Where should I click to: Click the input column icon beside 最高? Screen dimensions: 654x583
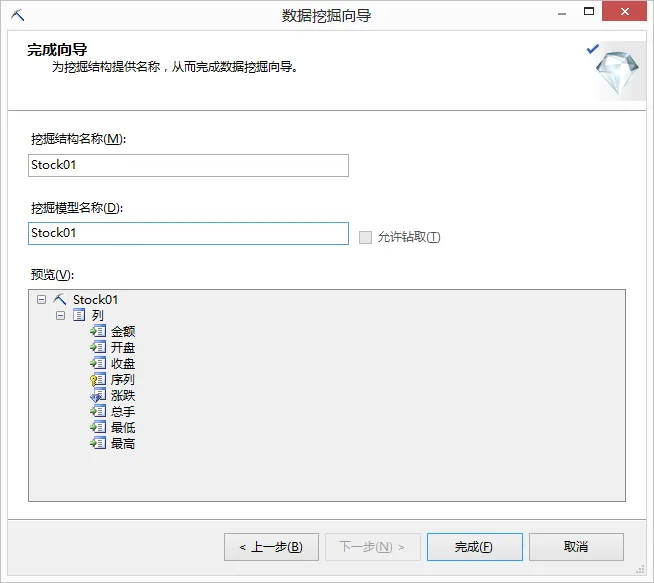98,443
